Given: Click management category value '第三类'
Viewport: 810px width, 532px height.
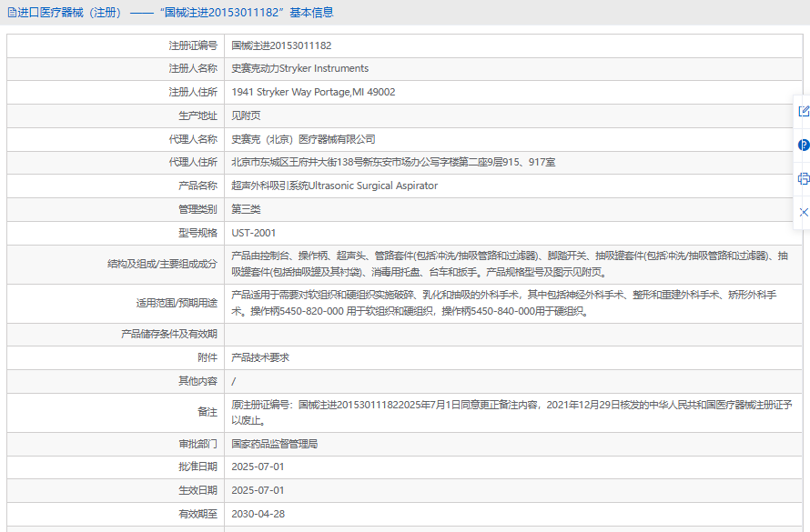Looking at the screenshot, I should [x=246, y=209].
